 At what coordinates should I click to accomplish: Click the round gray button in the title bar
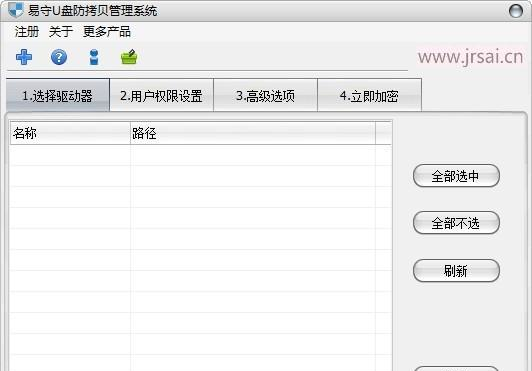coord(516,11)
